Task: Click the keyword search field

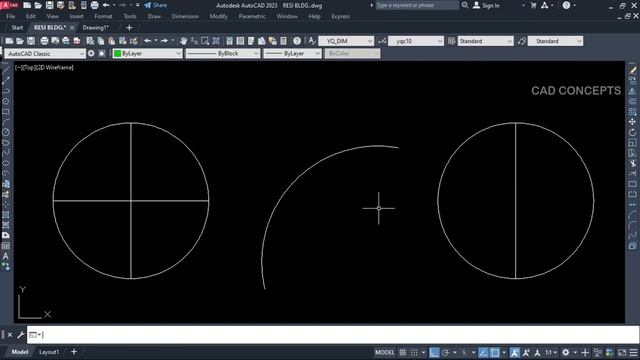Action: tap(417, 5)
